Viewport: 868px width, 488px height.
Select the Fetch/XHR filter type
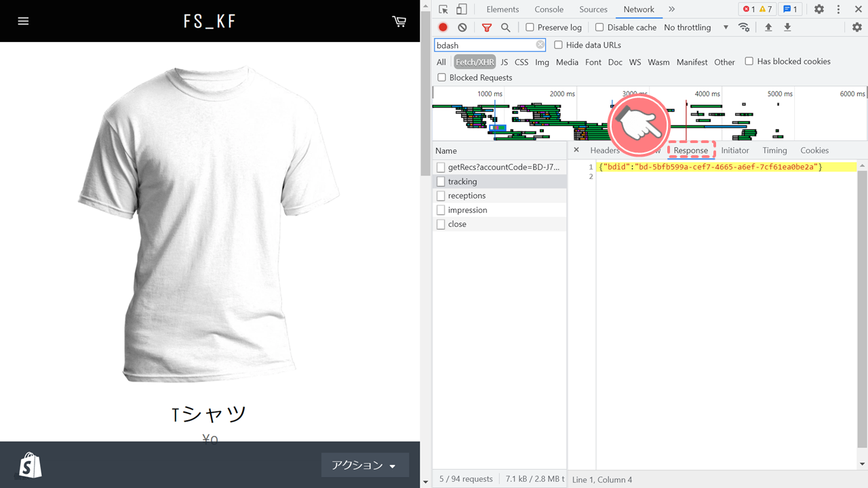click(475, 62)
